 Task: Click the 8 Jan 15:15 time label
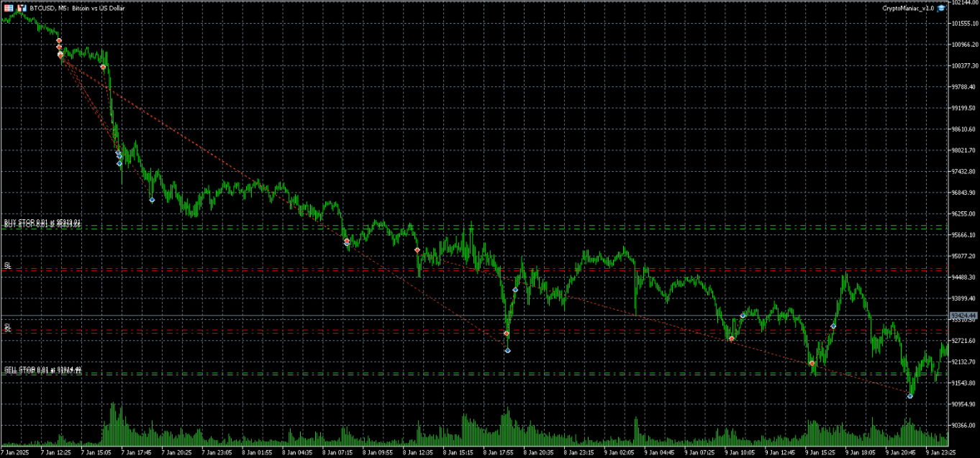pyautogui.click(x=458, y=453)
